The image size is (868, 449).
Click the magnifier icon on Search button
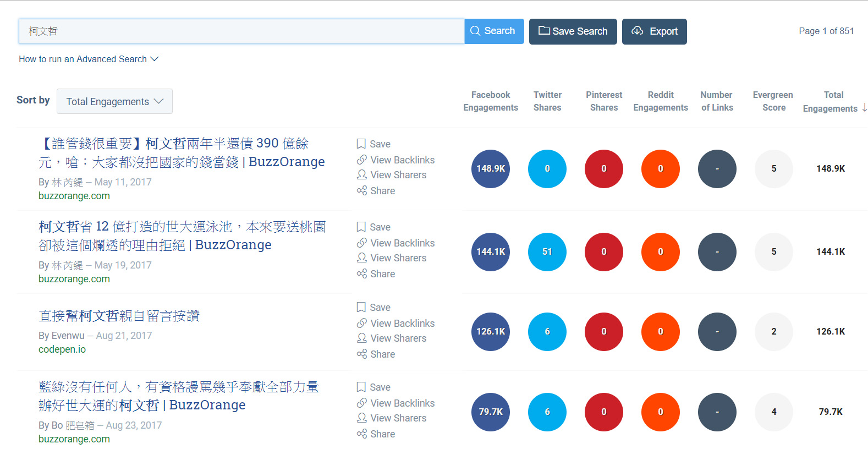(x=475, y=31)
